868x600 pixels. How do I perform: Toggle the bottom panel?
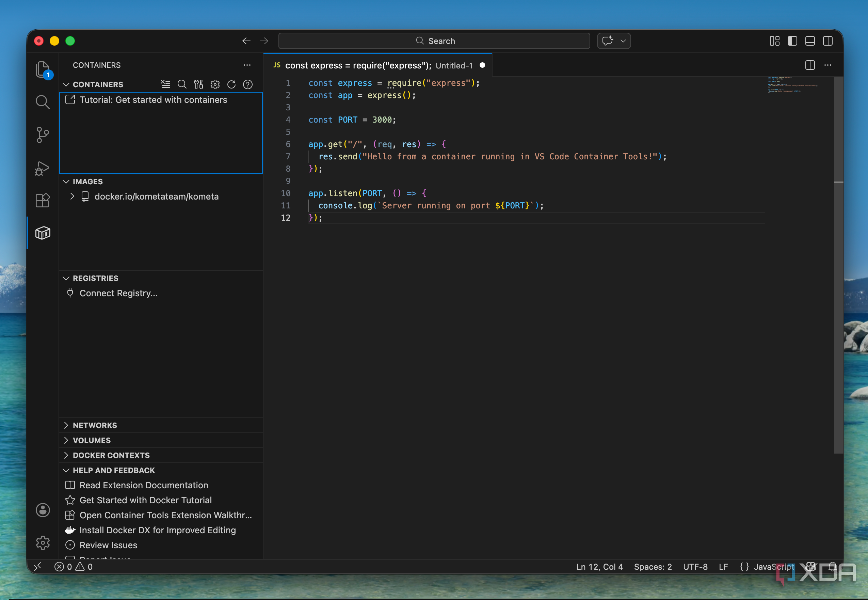pyautogui.click(x=810, y=41)
